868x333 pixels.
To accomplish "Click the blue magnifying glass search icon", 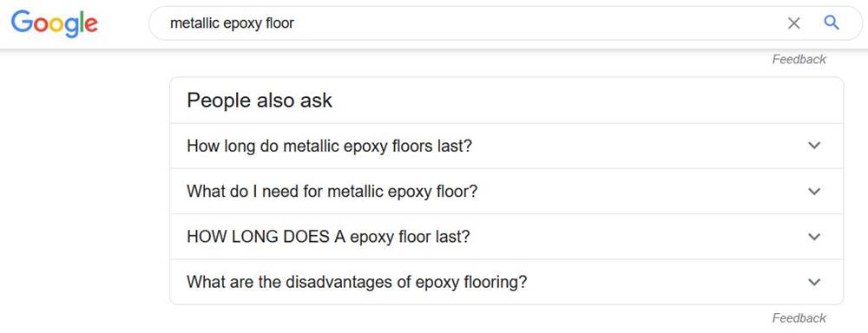I will coord(832,23).
